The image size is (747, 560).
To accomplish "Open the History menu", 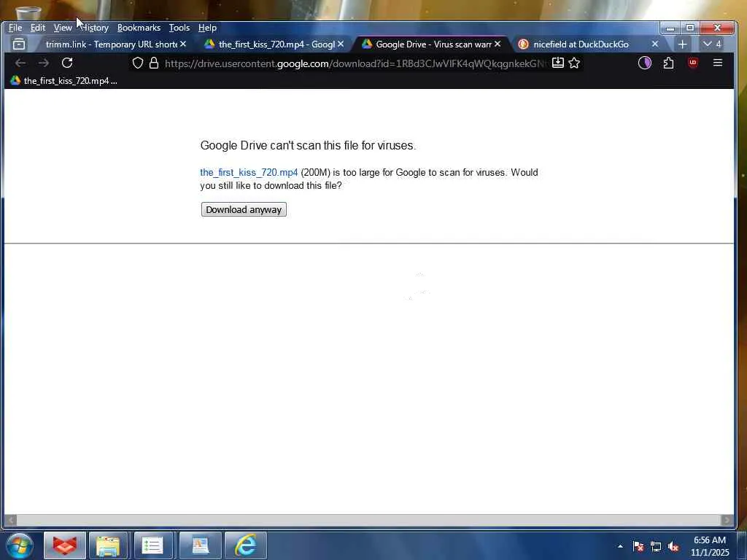I will click(x=95, y=28).
